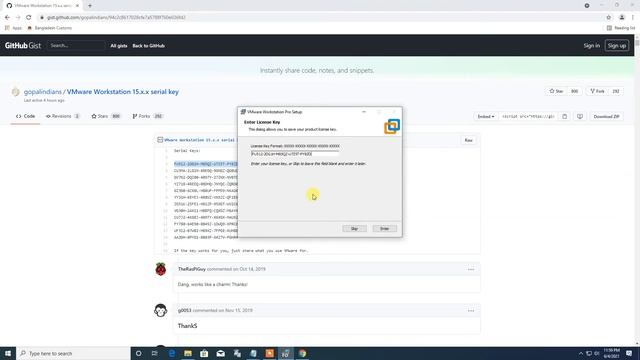Screen dimensions: 640x360
Task: Switch to the Stars tab
Action: pos(106,116)
